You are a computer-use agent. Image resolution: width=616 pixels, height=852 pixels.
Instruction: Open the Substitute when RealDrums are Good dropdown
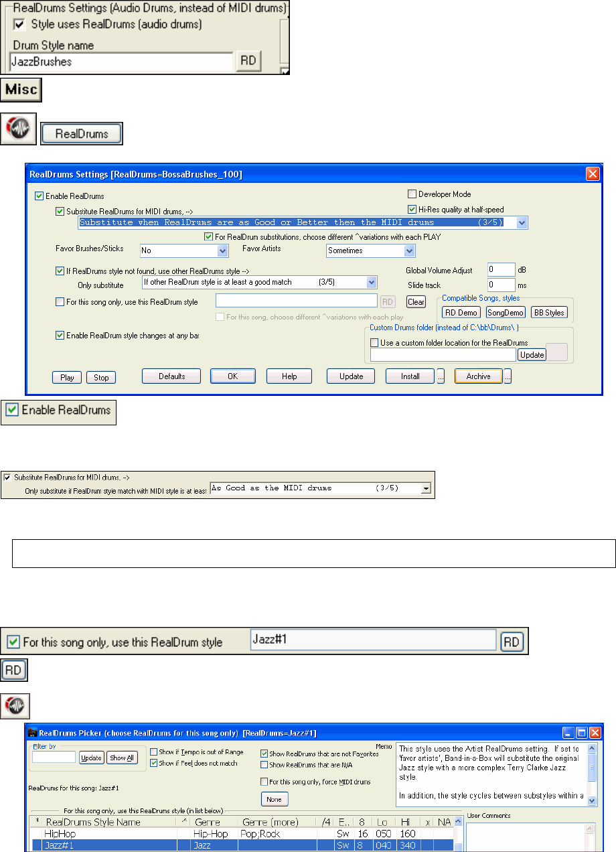click(522, 222)
